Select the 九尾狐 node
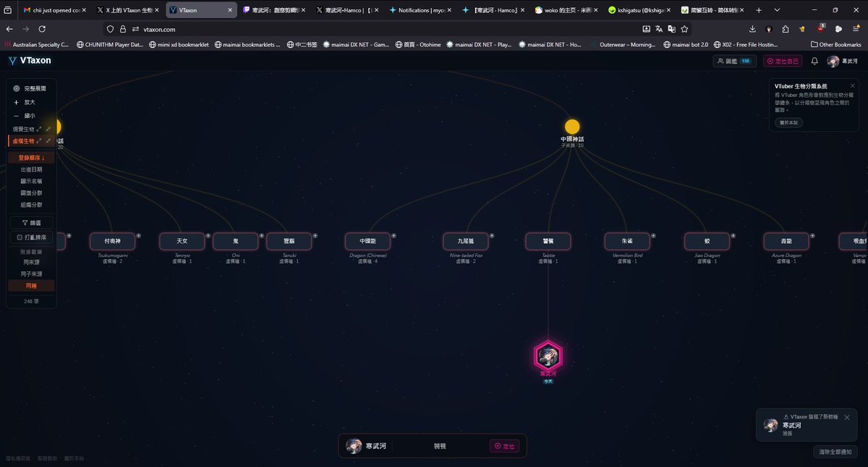 [x=466, y=240]
